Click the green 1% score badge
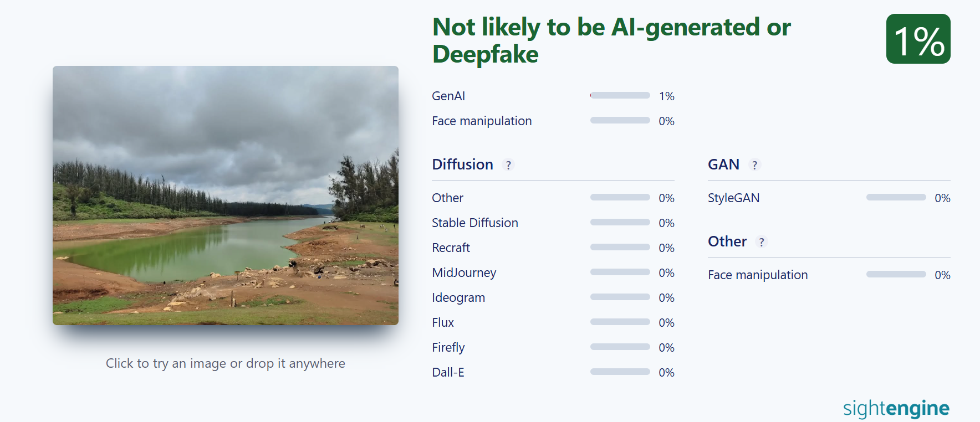 point(918,39)
